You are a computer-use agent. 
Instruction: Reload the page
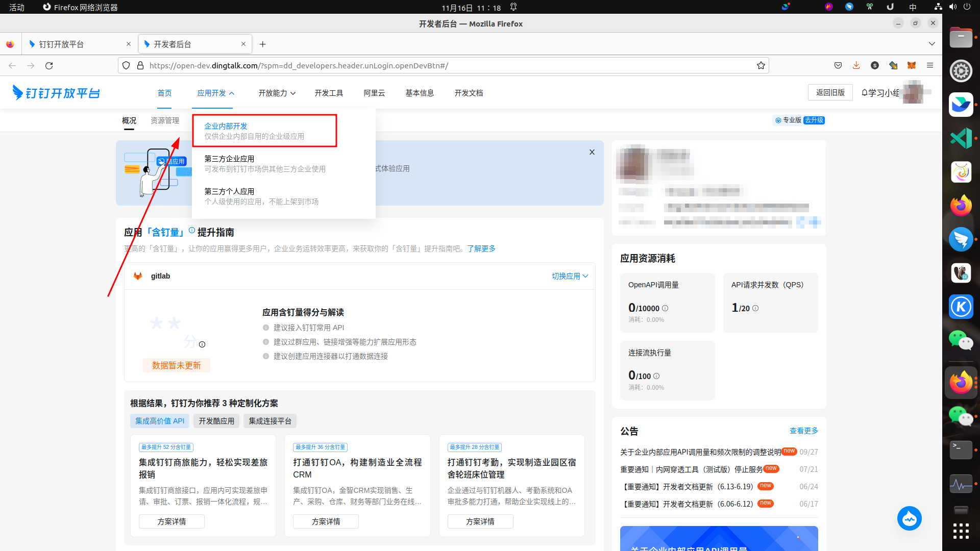pos(49,65)
